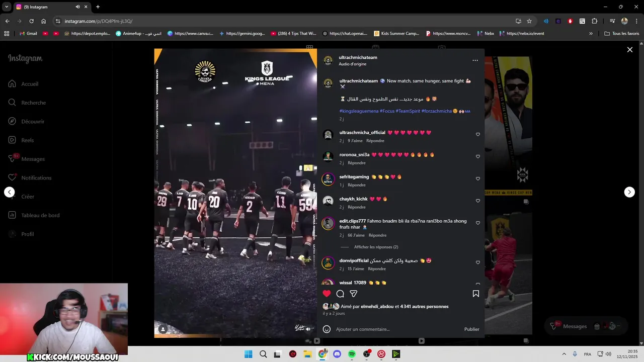Click install app icon in address bar
Viewport: 644px width, 362px height.
click(518, 21)
